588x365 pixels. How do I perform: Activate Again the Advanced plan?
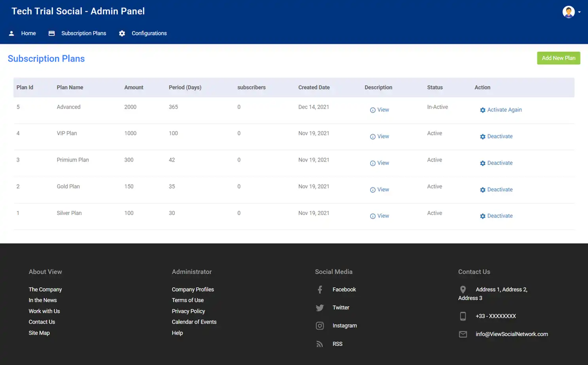(x=505, y=110)
